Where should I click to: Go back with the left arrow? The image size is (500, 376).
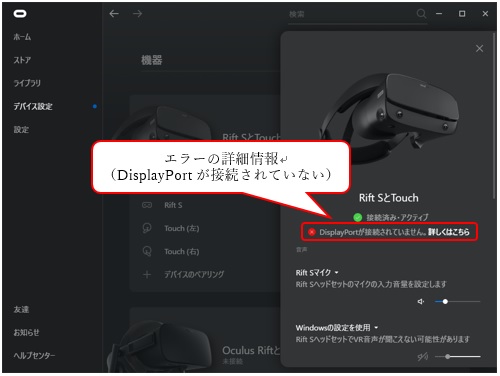(x=114, y=14)
